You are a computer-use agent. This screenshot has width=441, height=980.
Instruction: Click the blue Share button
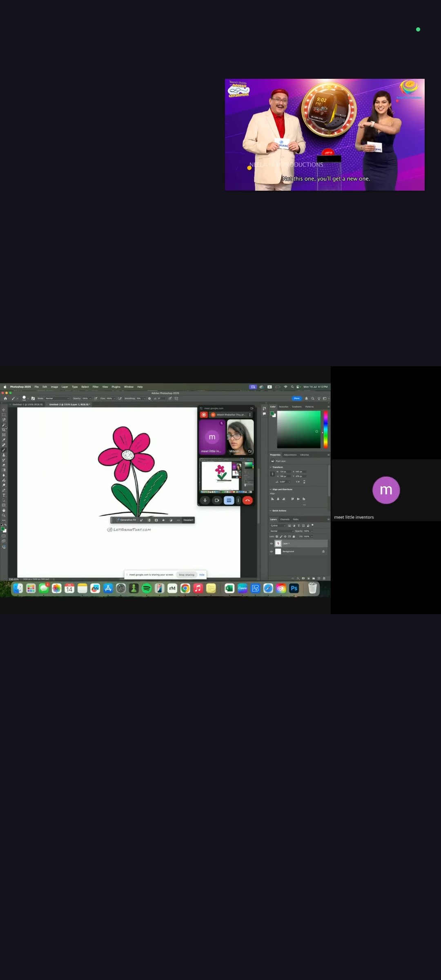[296, 398]
